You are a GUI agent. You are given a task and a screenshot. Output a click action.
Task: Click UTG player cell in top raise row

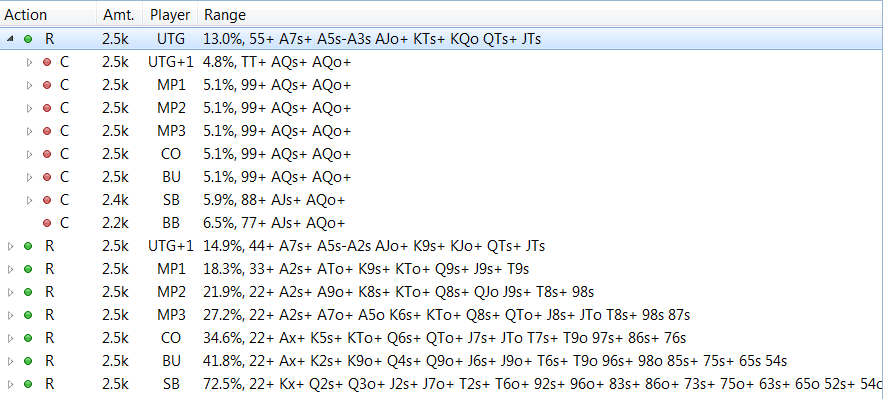171,39
